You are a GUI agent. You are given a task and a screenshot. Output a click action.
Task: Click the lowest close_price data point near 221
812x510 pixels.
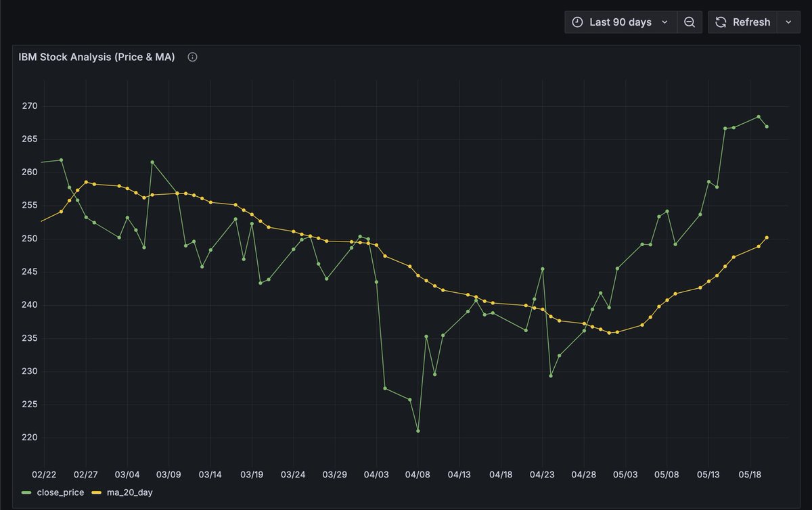coord(418,431)
